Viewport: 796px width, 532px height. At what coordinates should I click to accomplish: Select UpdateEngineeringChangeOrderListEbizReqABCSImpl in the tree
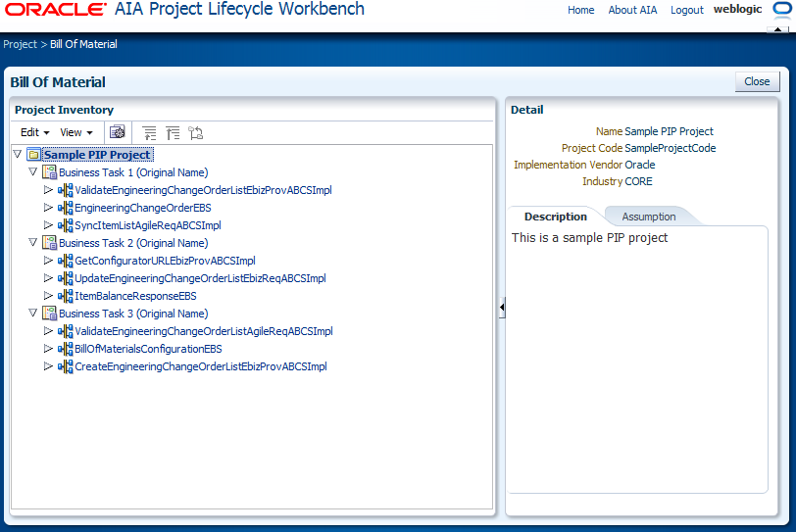point(200,278)
